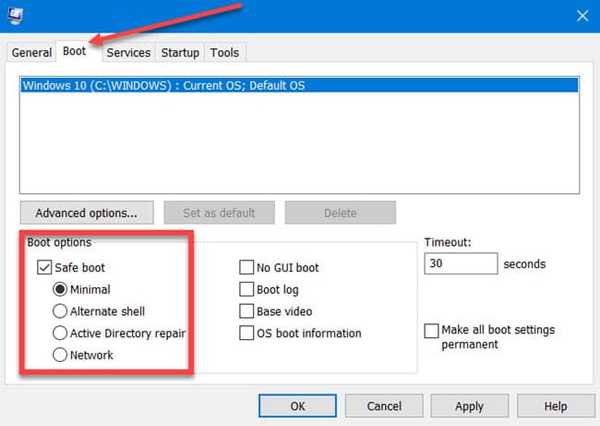Check OS boot information option
This screenshot has height=426, width=600.
tap(246, 333)
